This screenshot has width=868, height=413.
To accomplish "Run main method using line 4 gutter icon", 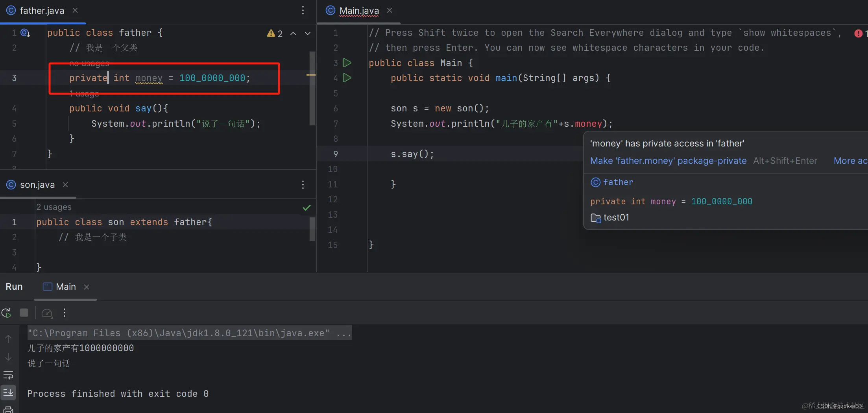I will pyautogui.click(x=347, y=78).
